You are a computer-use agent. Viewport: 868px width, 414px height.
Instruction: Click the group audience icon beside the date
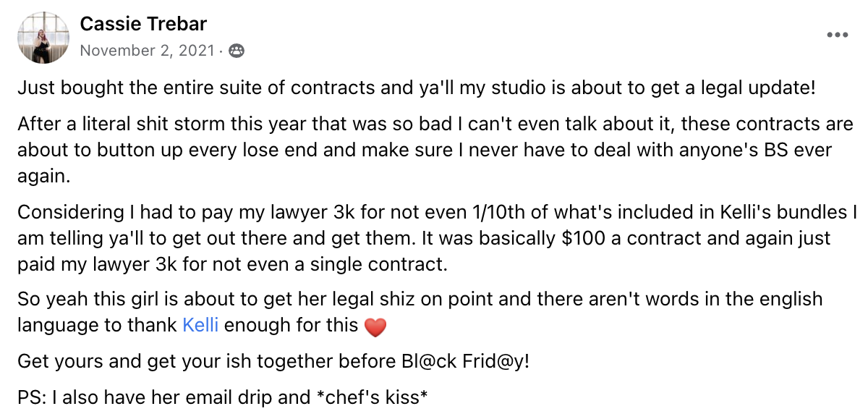tap(237, 51)
